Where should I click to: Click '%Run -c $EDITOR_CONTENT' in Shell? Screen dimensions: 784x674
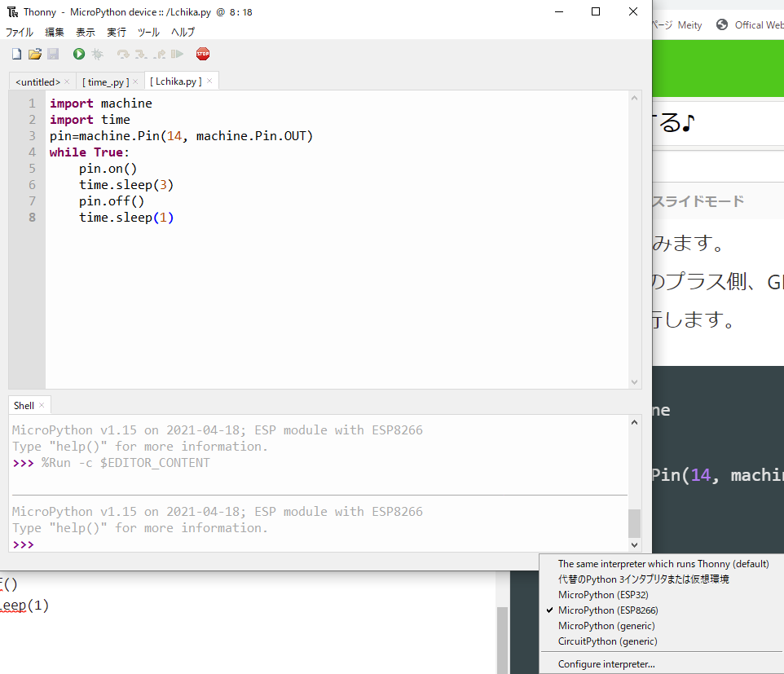(126, 463)
